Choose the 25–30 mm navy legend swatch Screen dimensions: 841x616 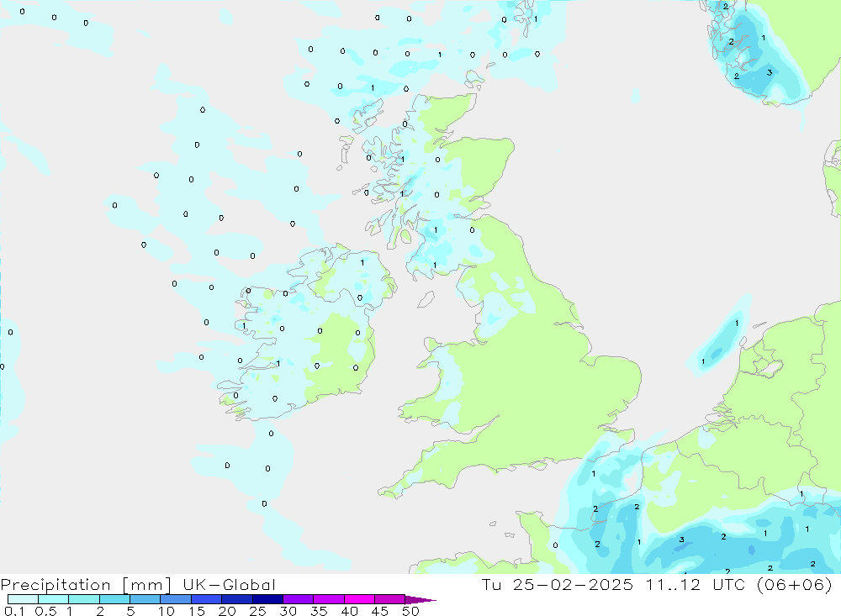(x=267, y=599)
